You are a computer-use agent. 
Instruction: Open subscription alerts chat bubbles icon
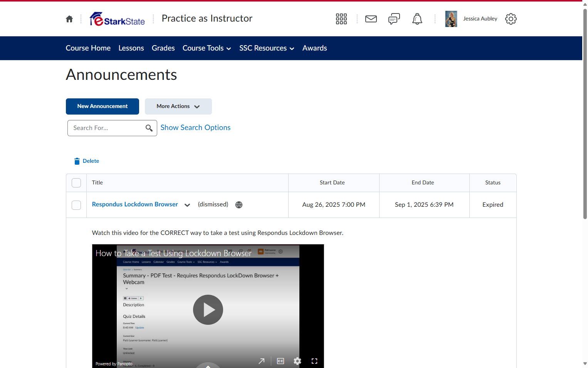pyautogui.click(x=394, y=19)
